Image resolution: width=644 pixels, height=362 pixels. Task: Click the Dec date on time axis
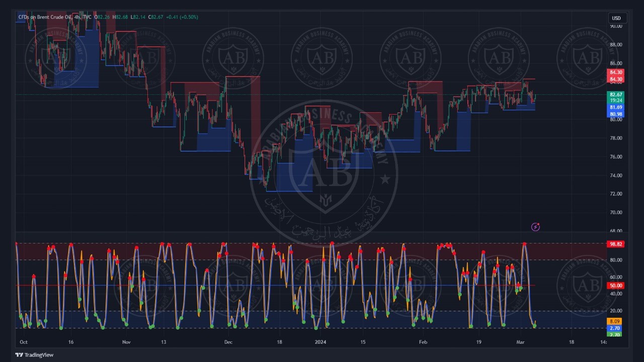228,342
